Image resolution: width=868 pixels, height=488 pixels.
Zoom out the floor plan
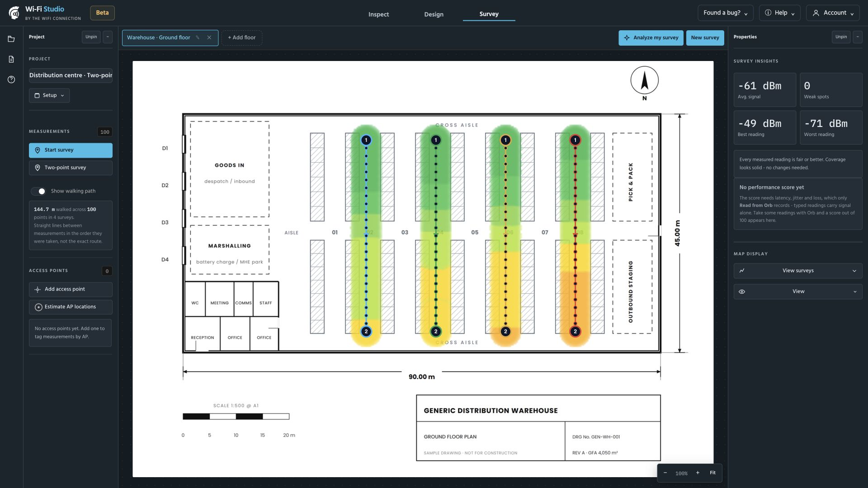pos(665,473)
